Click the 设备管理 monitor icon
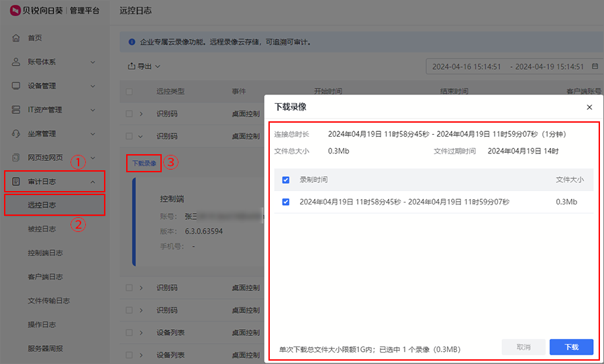 [x=16, y=86]
